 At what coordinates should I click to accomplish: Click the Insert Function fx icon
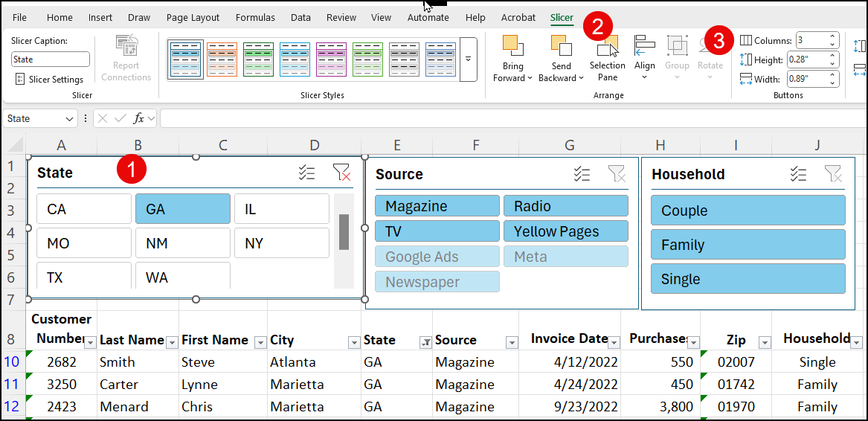coord(140,118)
